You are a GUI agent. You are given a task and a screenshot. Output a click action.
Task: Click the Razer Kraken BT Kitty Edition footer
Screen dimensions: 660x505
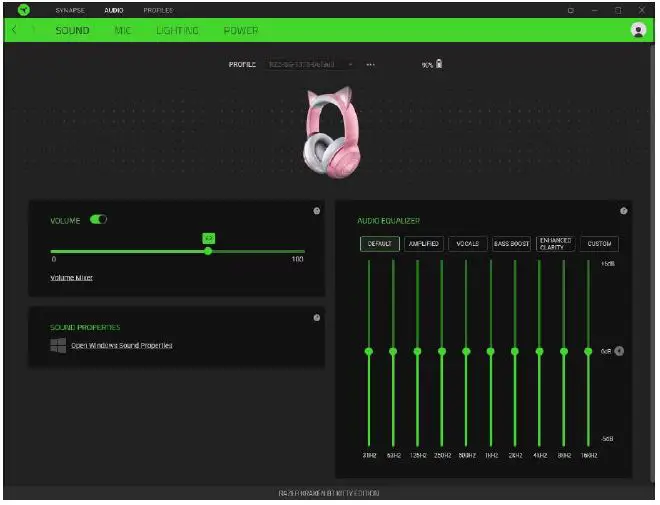(329, 493)
